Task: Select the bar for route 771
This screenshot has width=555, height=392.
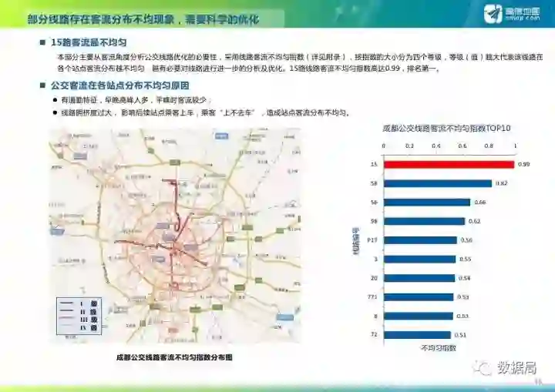Action: (419, 297)
